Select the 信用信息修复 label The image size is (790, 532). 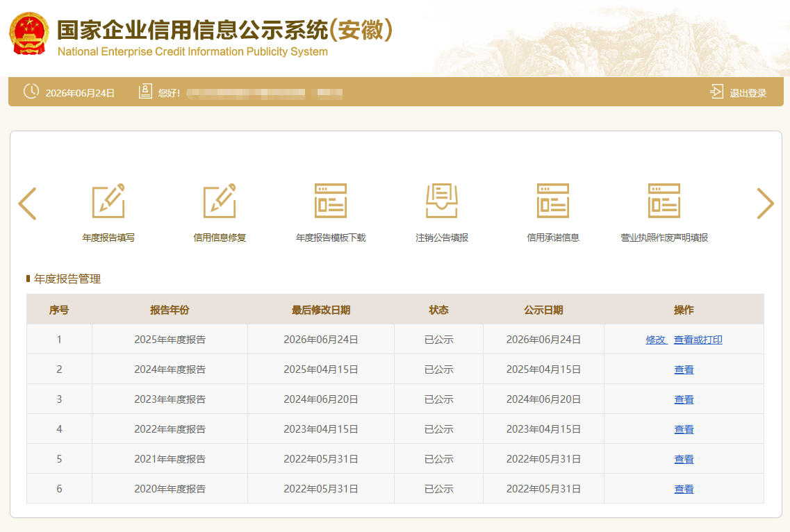click(x=220, y=238)
